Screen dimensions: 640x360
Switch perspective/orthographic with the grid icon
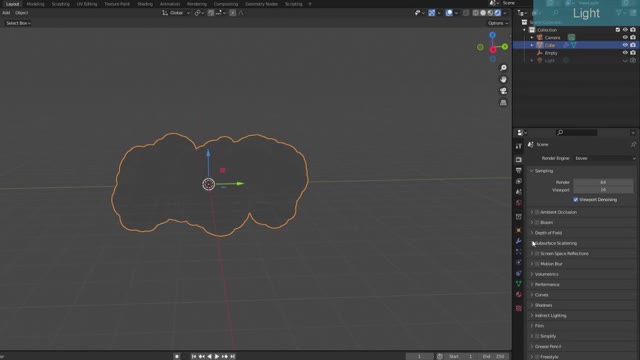click(x=503, y=102)
